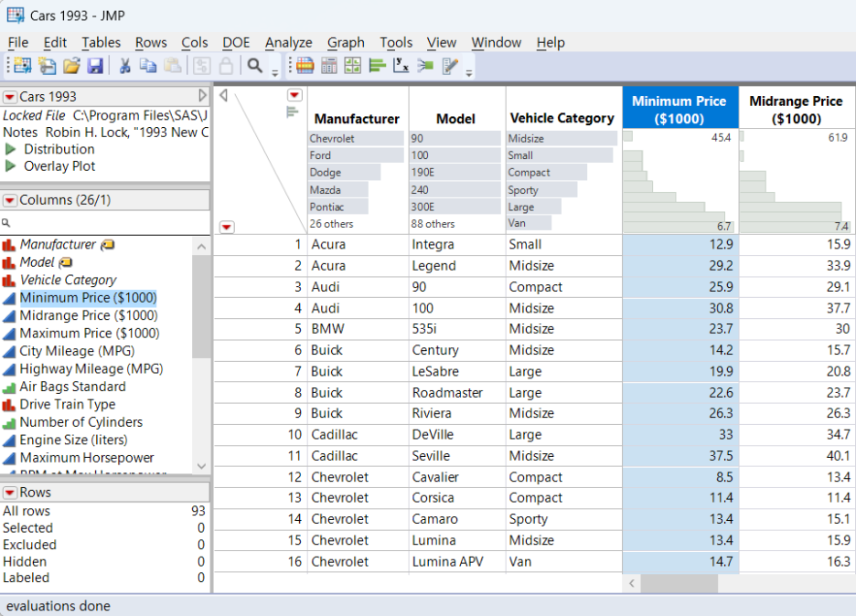Click the Open file folder icon

click(71, 66)
